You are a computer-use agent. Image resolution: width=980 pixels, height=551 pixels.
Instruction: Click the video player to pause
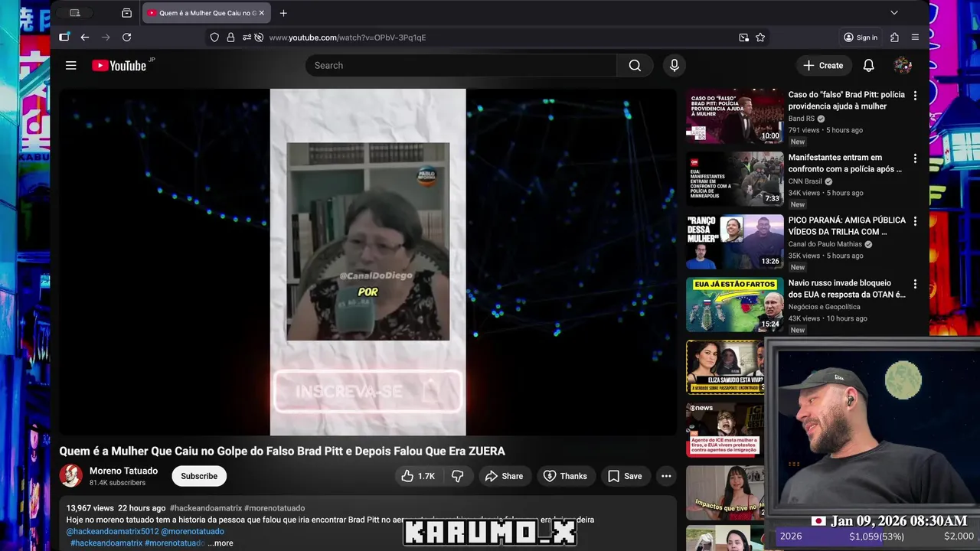367,262
